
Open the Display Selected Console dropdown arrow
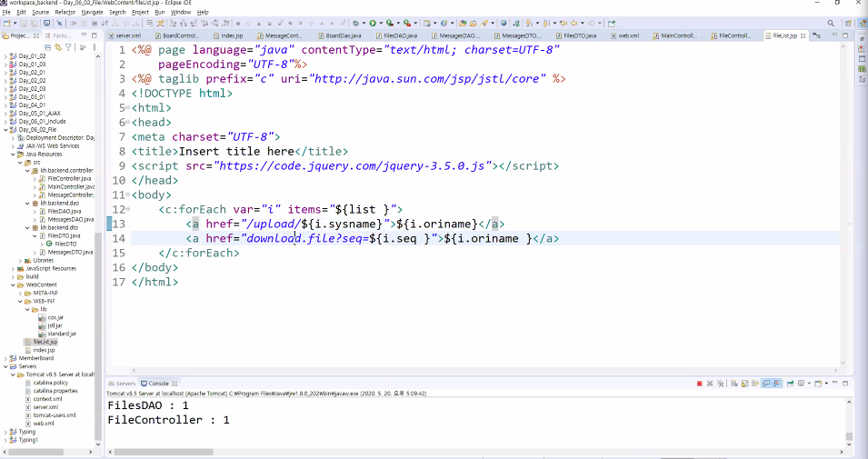click(x=809, y=384)
